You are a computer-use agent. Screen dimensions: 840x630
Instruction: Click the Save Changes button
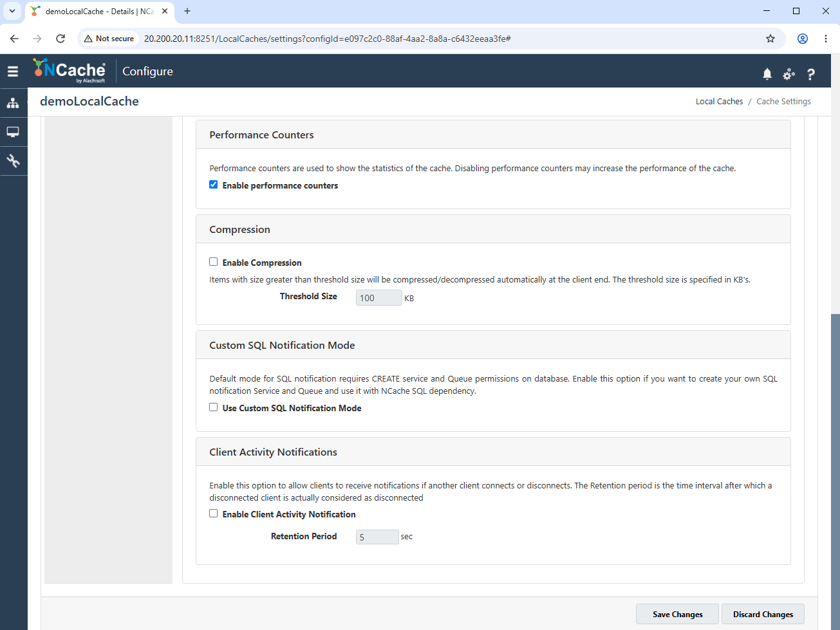click(x=678, y=614)
